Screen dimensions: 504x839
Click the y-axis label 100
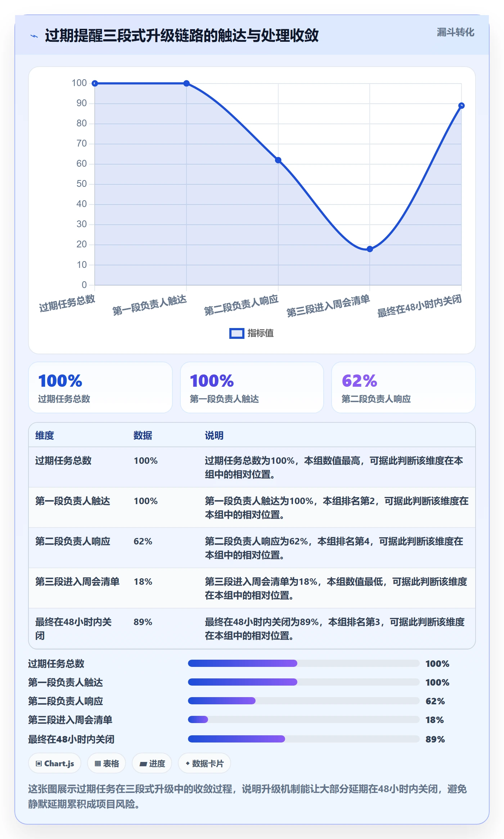(79, 83)
